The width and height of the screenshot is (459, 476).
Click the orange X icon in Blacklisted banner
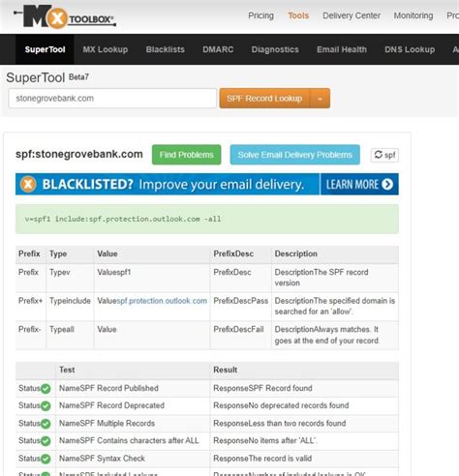tap(28, 184)
